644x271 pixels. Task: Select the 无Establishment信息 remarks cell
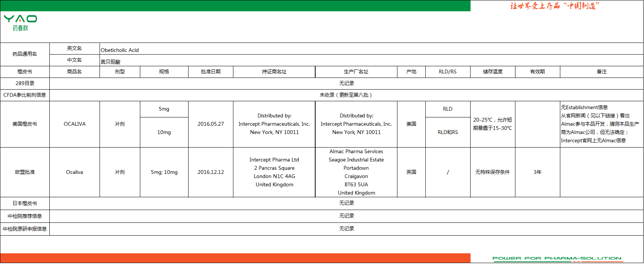(602, 124)
